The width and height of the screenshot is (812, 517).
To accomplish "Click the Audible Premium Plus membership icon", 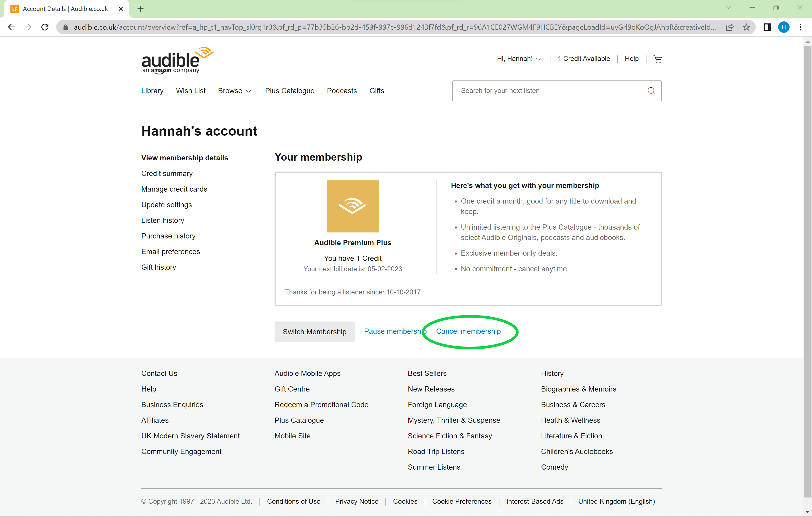I will [x=353, y=206].
